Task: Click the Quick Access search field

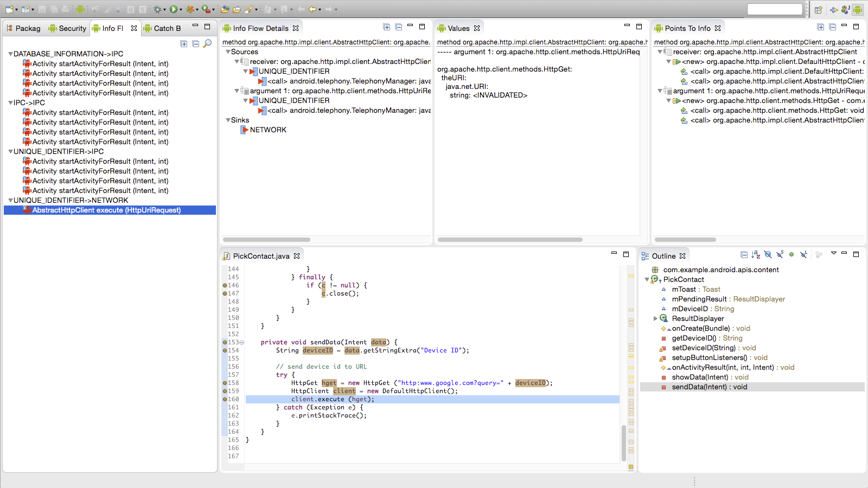Action: coord(774,9)
